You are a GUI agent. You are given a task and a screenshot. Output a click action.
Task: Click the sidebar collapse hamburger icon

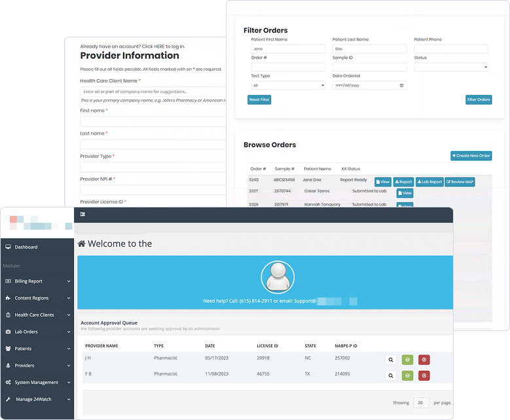pyautogui.click(x=82, y=214)
